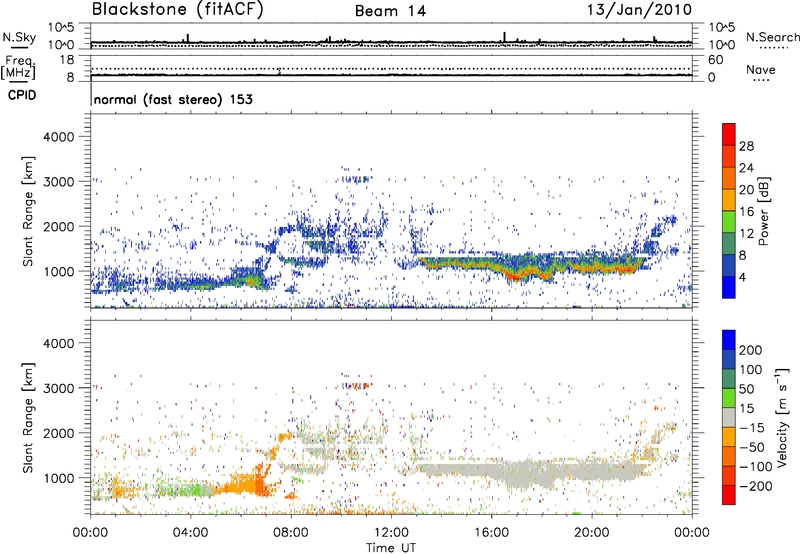Click the '16:00' time tick label
Screen dimensions: 800x554
point(491,533)
